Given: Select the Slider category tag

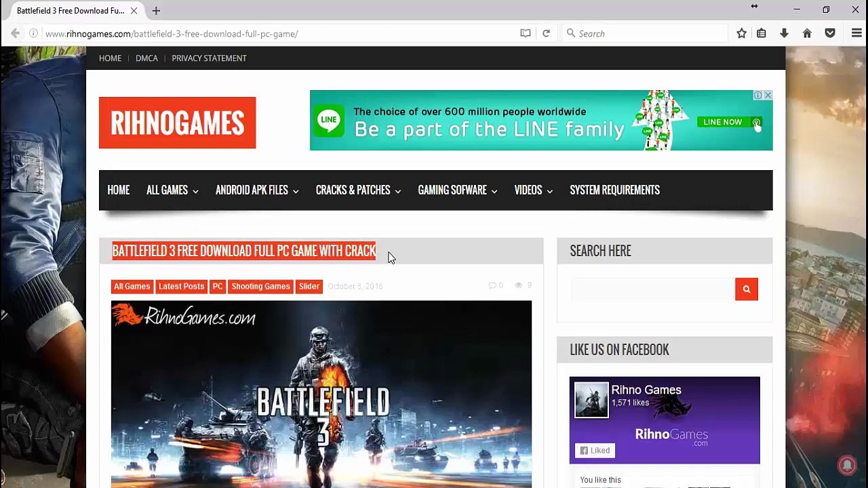Looking at the screenshot, I should pos(309,287).
